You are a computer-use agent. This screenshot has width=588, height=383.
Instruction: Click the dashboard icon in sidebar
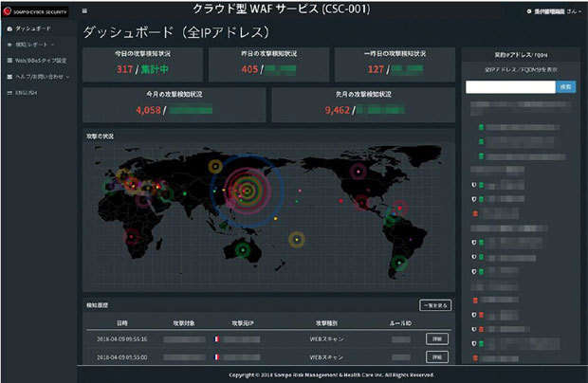click(x=9, y=30)
